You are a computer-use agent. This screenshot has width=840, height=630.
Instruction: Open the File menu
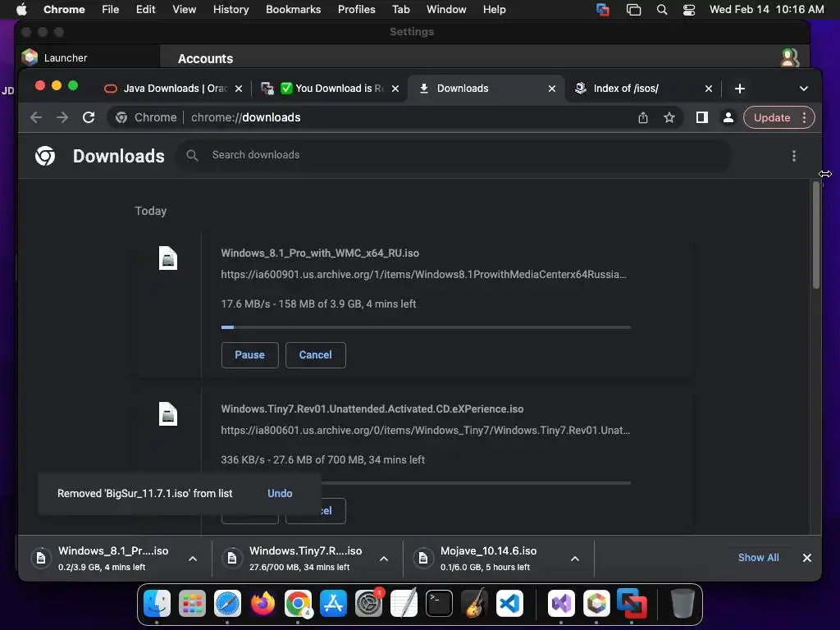[111, 10]
